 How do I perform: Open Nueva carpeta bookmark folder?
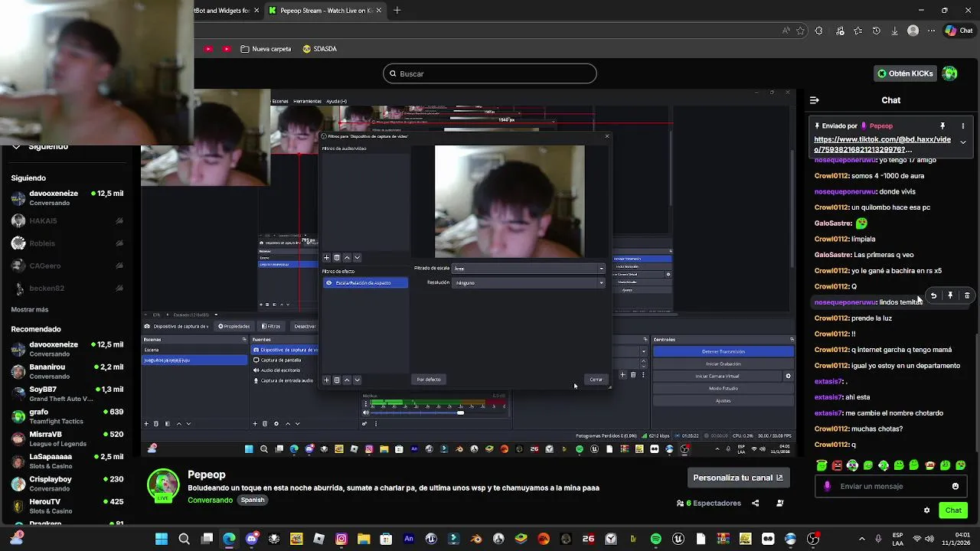point(266,49)
